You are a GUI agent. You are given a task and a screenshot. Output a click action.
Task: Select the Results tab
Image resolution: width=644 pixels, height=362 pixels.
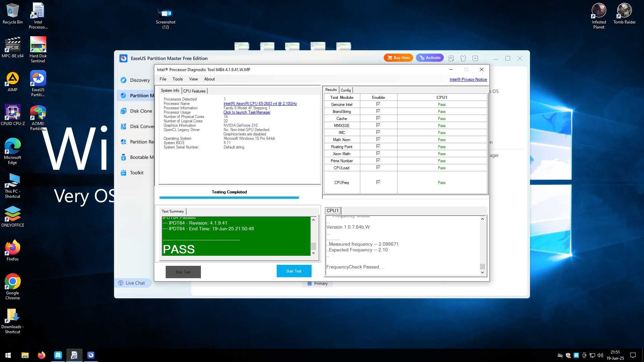point(331,90)
